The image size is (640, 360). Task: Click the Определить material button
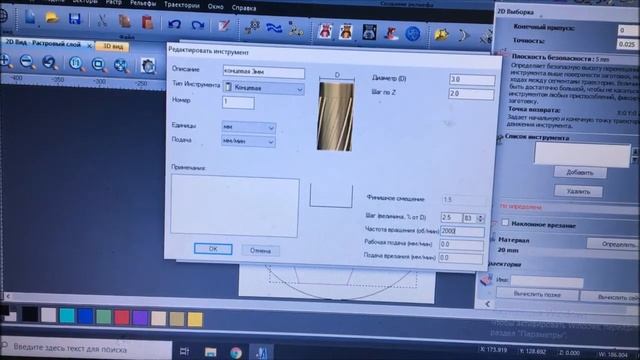pos(613,244)
